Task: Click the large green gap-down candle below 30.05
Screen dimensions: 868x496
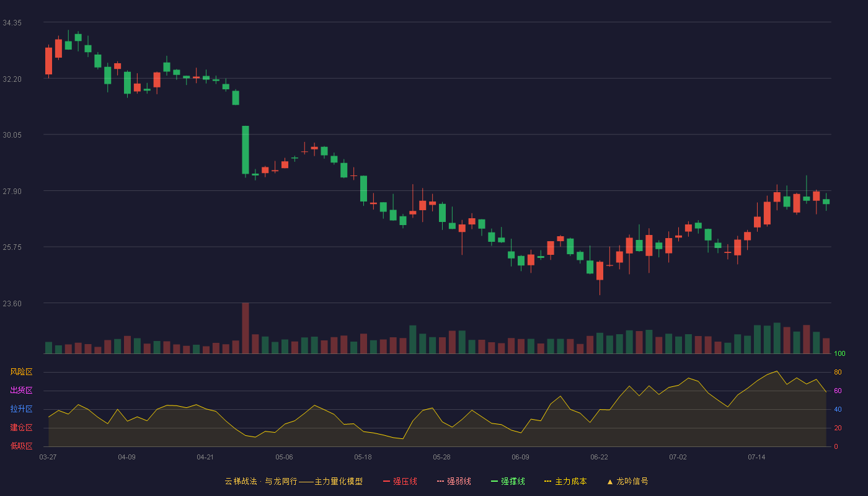Action: pos(246,150)
